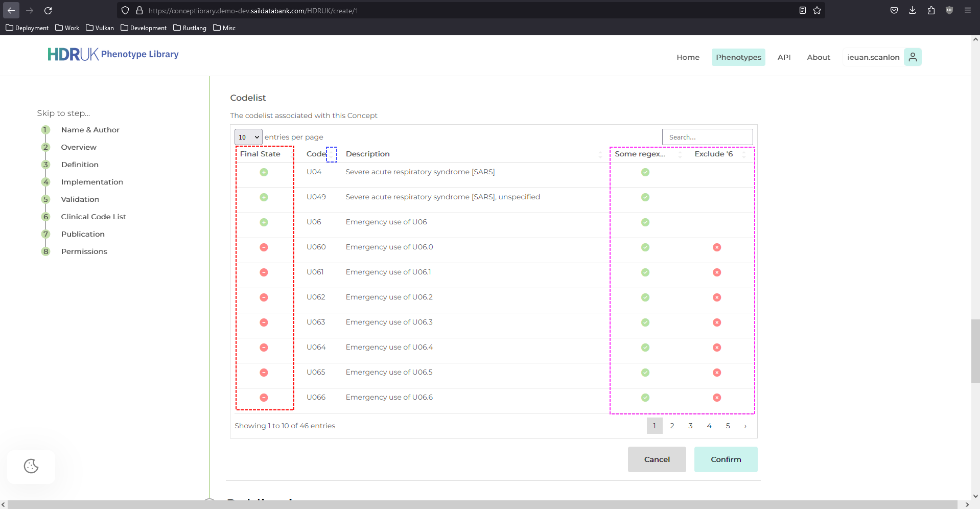
Task: Open the About nav item
Action: pos(818,57)
